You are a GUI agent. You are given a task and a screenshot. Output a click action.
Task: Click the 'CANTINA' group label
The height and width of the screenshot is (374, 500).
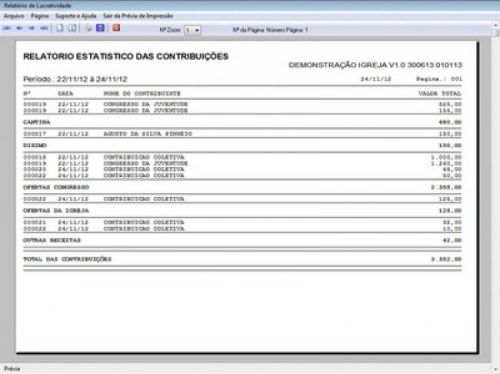point(37,122)
